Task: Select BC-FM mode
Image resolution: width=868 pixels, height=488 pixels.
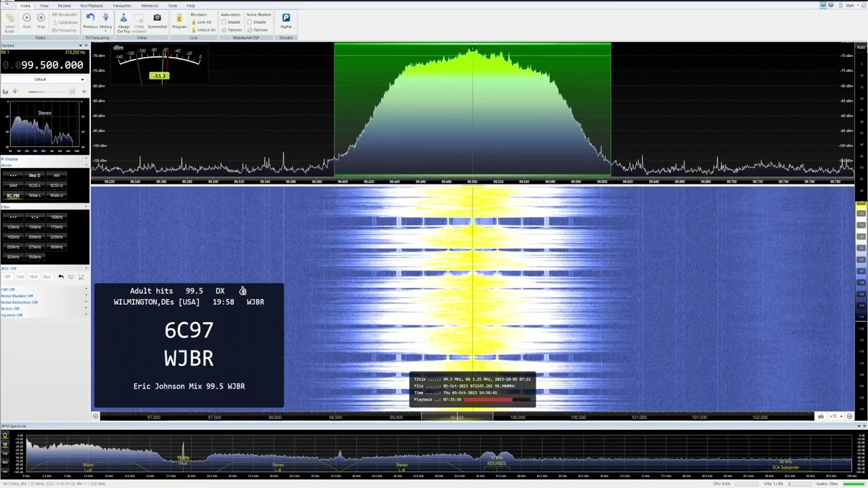Action: pyautogui.click(x=13, y=195)
